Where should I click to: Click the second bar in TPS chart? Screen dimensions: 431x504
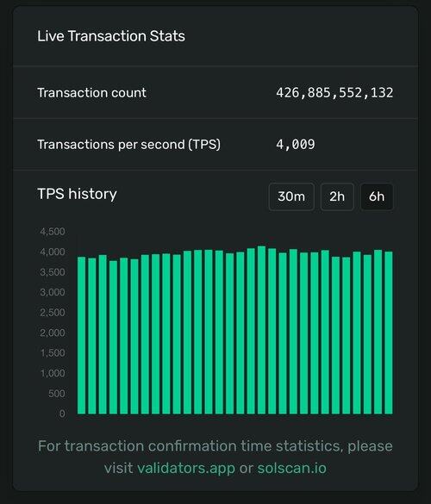tap(92, 336)
